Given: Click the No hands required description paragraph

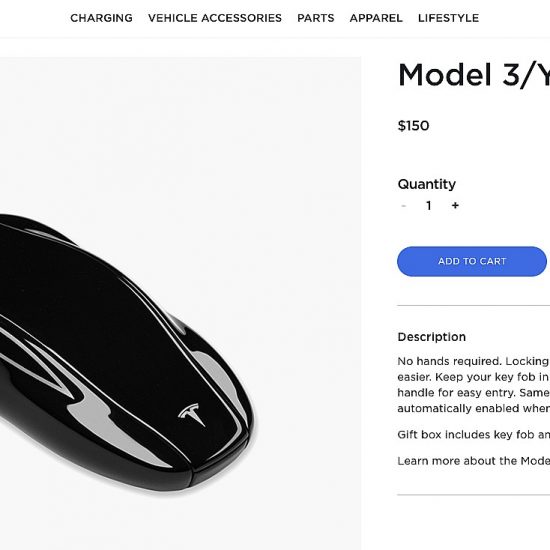Looking at the screenshot, I should (474, 384).
